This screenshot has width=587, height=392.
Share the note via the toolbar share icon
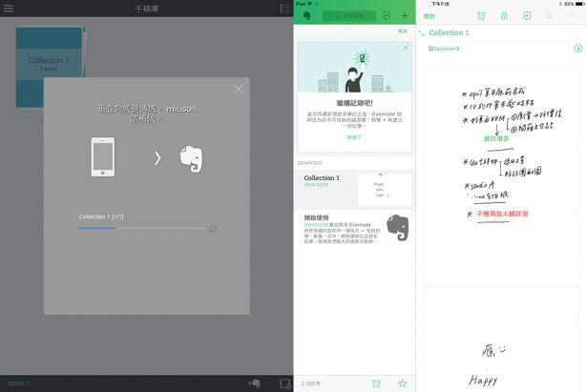pyautogui.click(x=527, y=15)
